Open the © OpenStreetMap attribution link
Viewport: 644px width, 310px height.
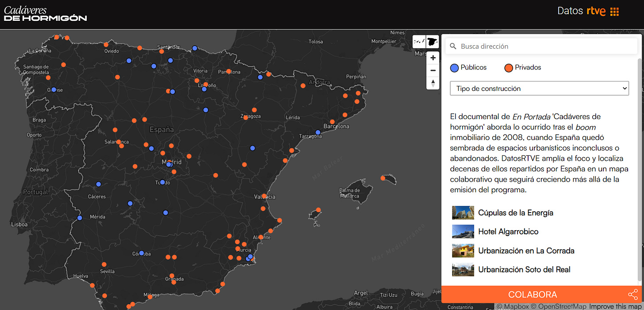[x=558, y=306]
